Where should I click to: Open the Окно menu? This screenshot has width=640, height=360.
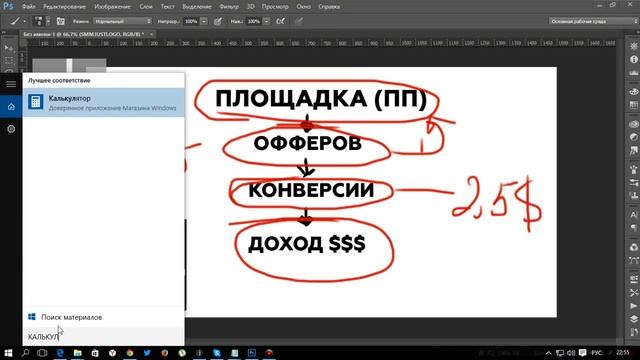303,7
